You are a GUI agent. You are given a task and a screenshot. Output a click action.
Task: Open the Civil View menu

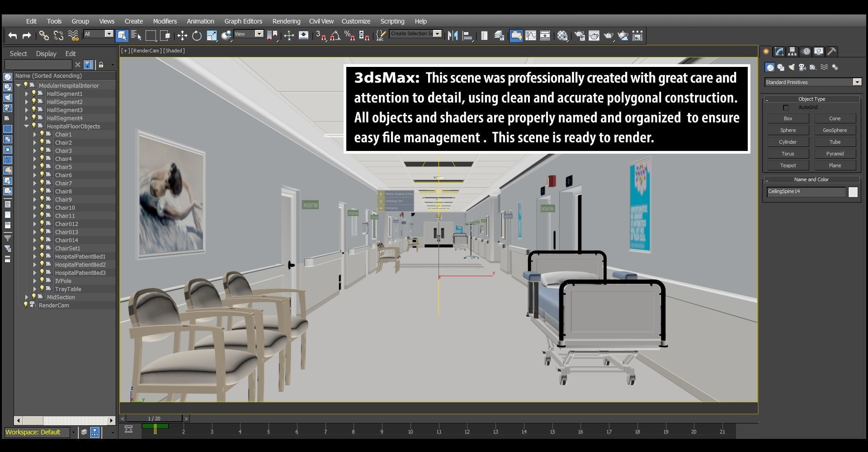coord(321,21)
